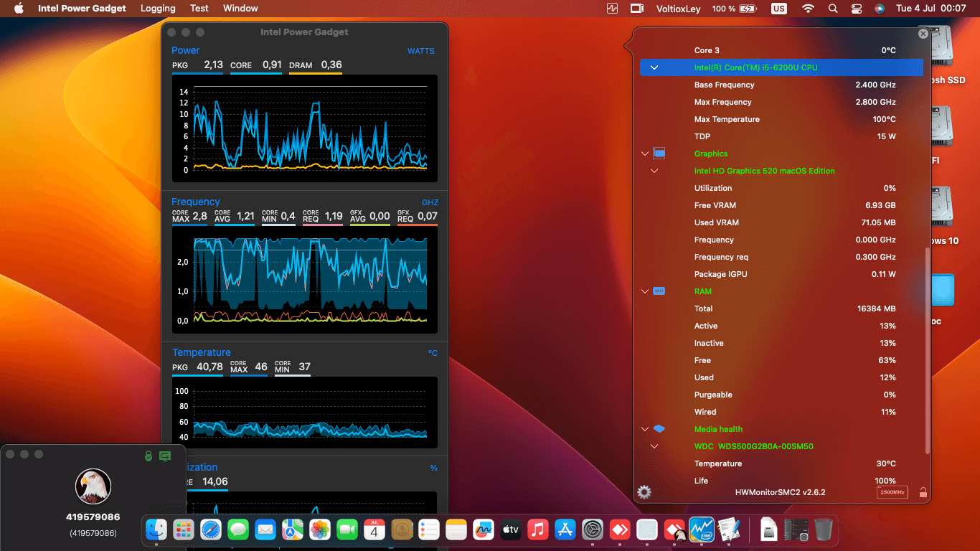The image size is (980, 551).
Task: Click the activity monitor menu bar icon
Action: click(x=612, y=9)
